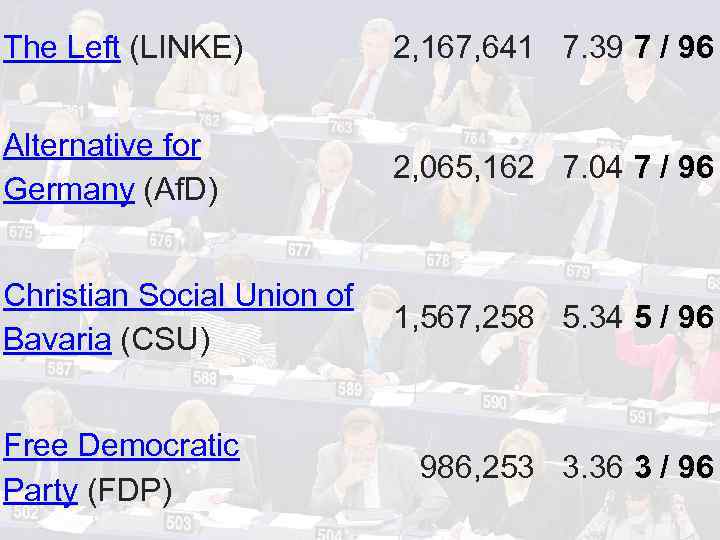Select the 2,167,641 vote count

463,47
